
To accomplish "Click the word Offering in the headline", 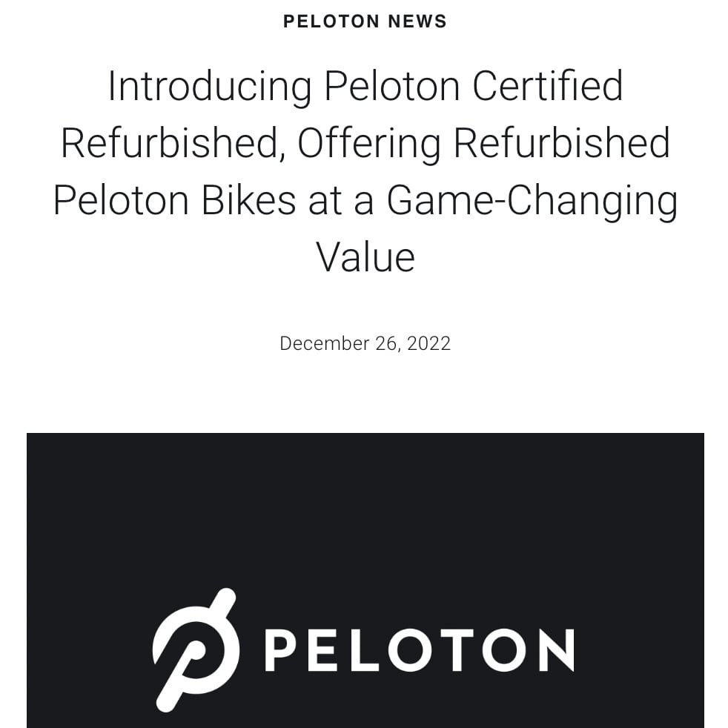I will (x=369, y=143).
